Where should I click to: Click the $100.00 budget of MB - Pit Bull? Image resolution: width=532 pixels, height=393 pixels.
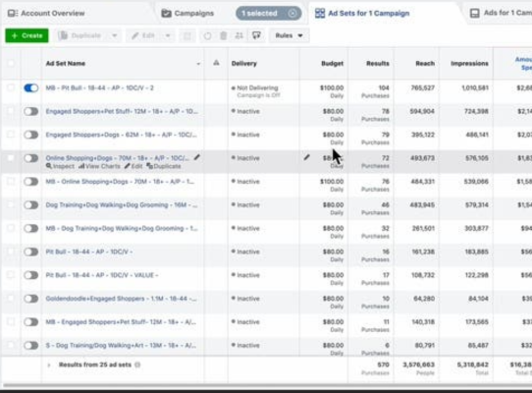(332, 88)
